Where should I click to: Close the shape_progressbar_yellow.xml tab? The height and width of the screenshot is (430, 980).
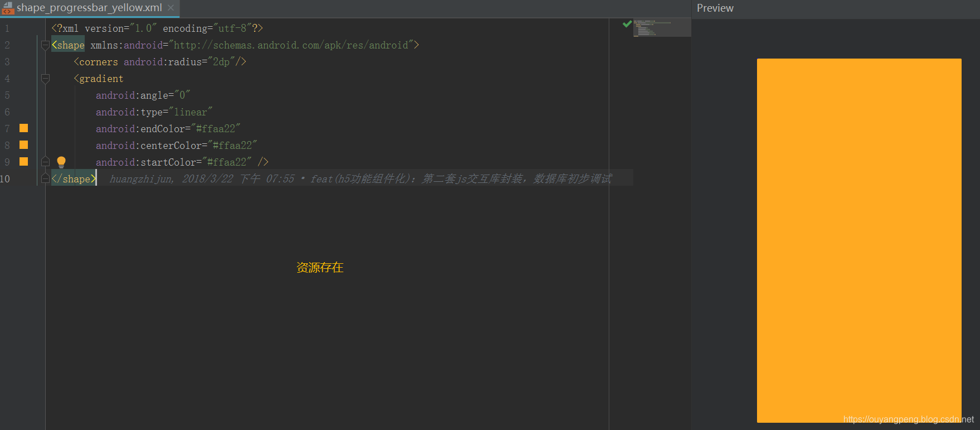tap(171, 8)
